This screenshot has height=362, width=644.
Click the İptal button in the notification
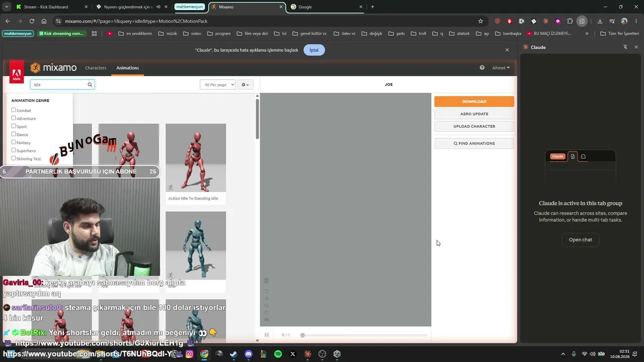[x=314, y=50]
